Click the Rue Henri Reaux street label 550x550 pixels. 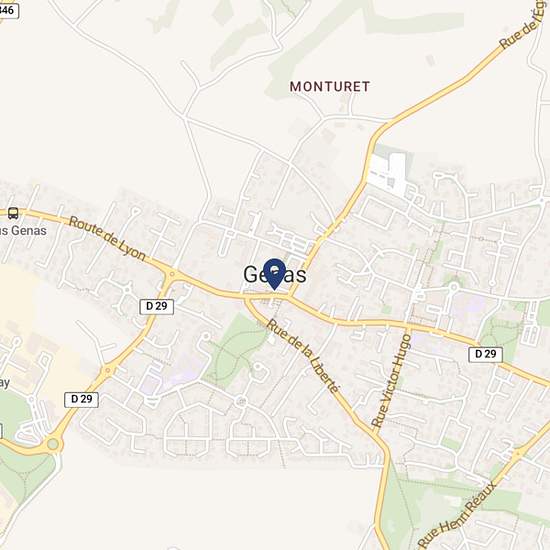tap(458, 515)
